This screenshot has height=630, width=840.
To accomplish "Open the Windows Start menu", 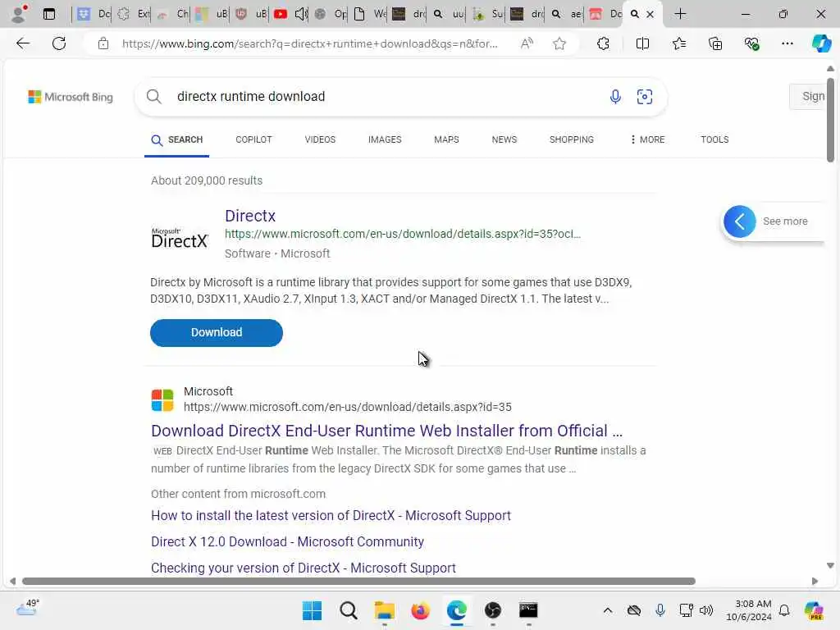I will [x=312, y=610].
